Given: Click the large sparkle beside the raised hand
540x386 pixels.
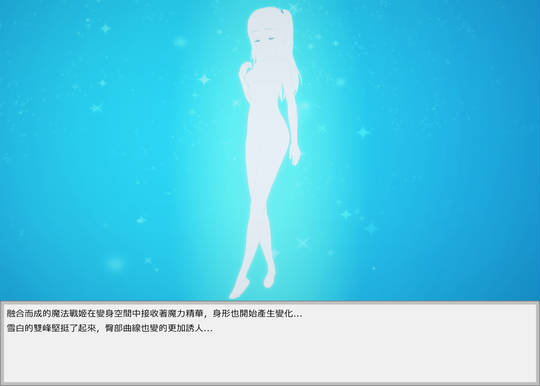Looking at the screenshot, I should [205, 80].
